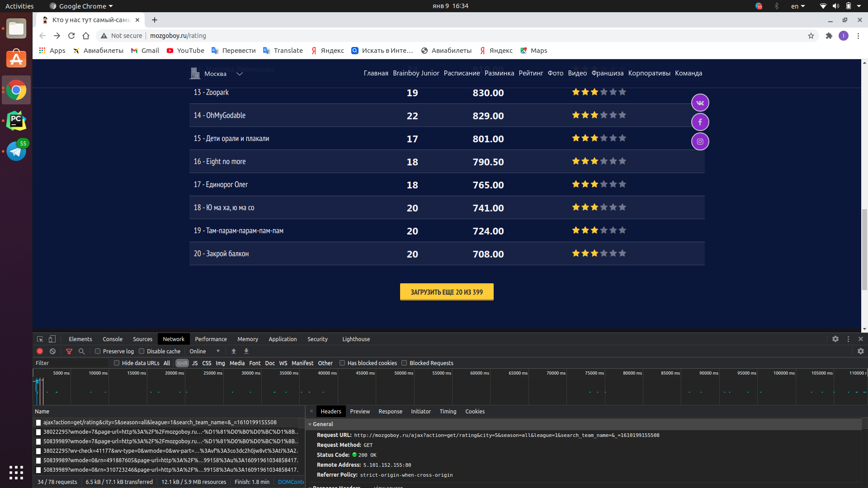Open the Chrome extensions puzzle icon
This screenshot has width=868, height=488.
click(x=829, y=36)
